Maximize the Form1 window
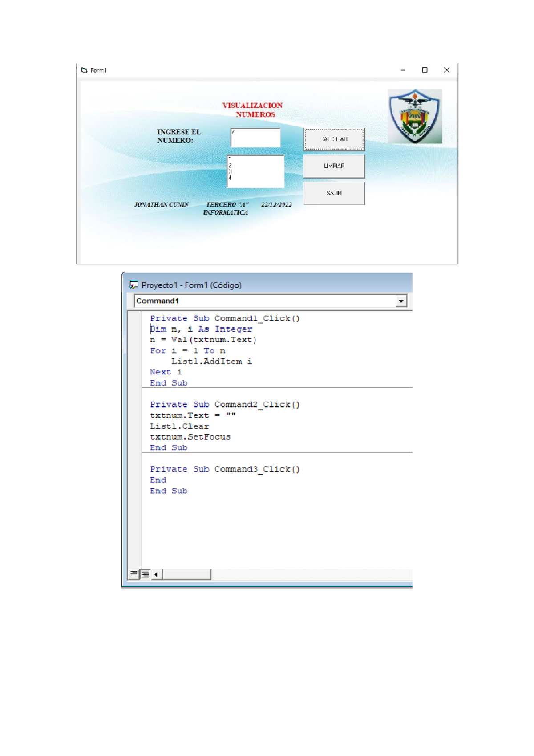The width and height of the screenshot is (534, 756). point(425,70)
